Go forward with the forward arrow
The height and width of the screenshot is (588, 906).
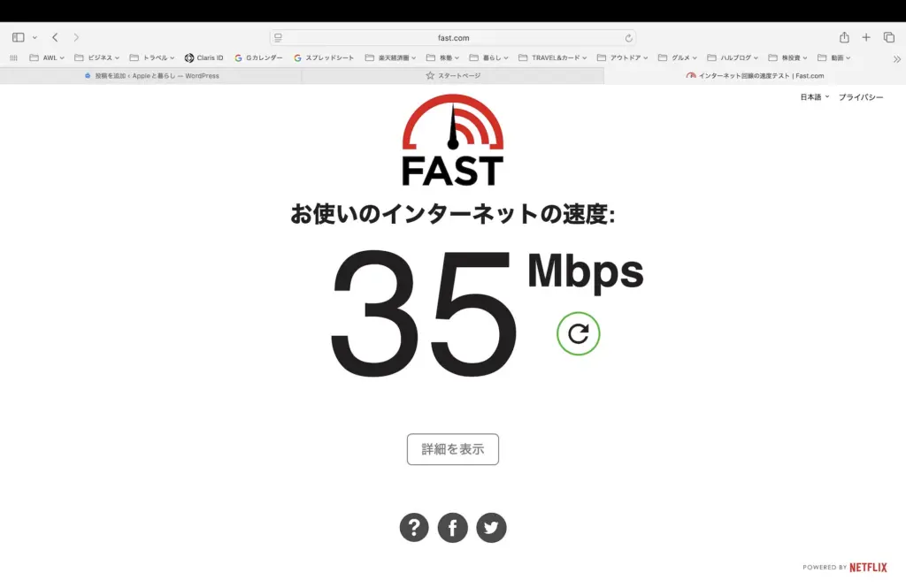(x=76, y=37)
